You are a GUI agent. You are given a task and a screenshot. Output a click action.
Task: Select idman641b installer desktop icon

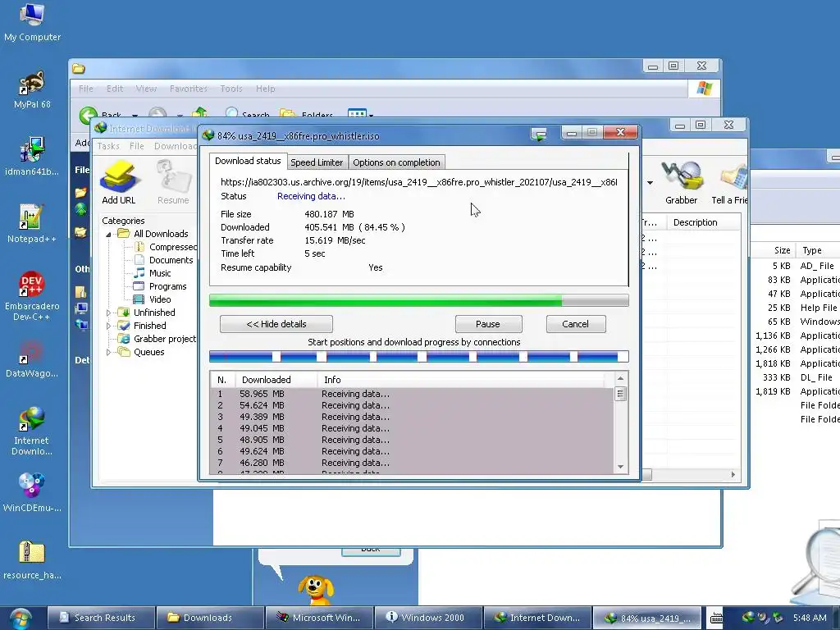click(32, 157)
